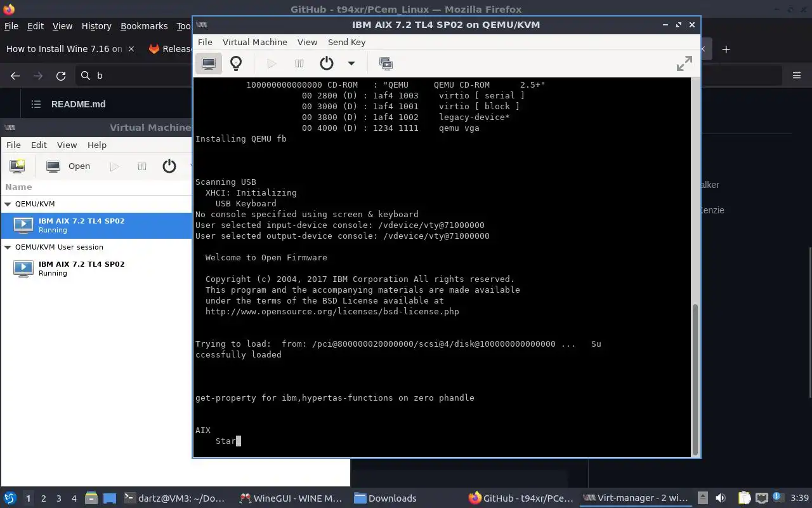Open Help menu in Virtual Machine Manager
Image resolution: width=812 pixels, height=508 pixels.
tap(96, 145)
